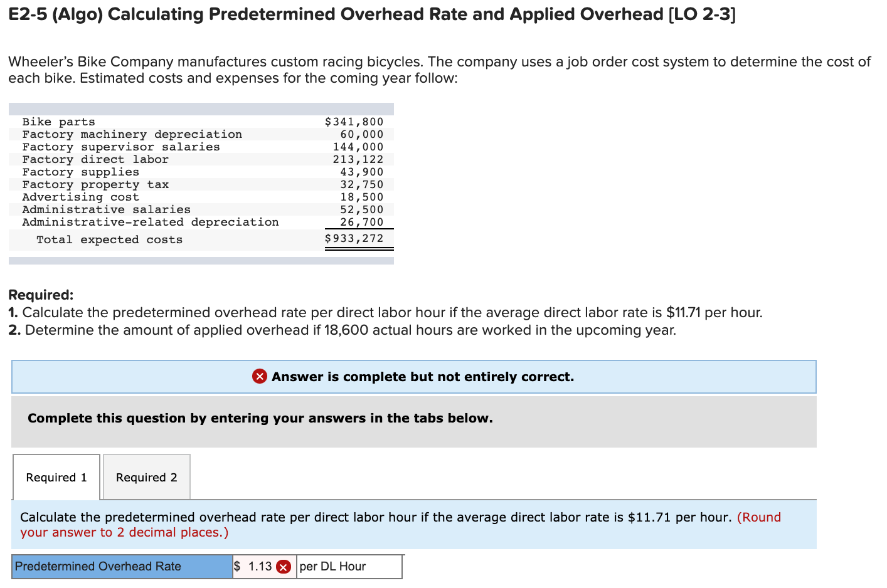Select the Factory supplies row
The image size is (887, 588).
201,172
